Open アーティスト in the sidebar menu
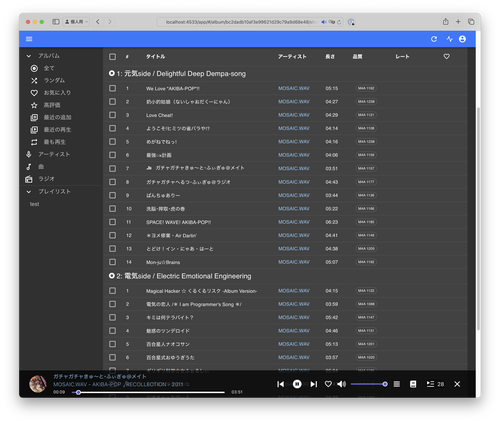Image resolution: width=500 pixels, height=423 pixels. (x=54, y=154)
